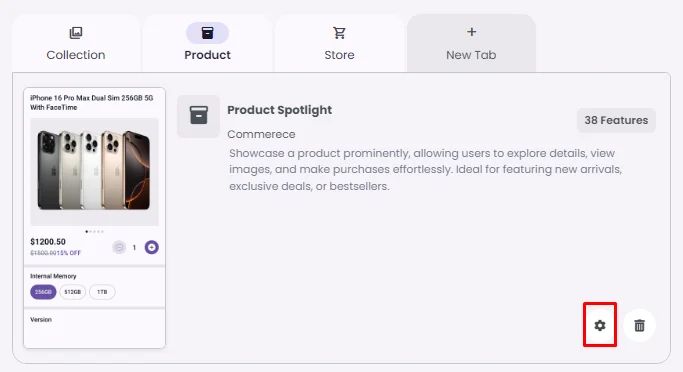Screen dimensions: 683x372
Task: Click the iPhone 16 Pro Max product image
Action: coord(95,172)
